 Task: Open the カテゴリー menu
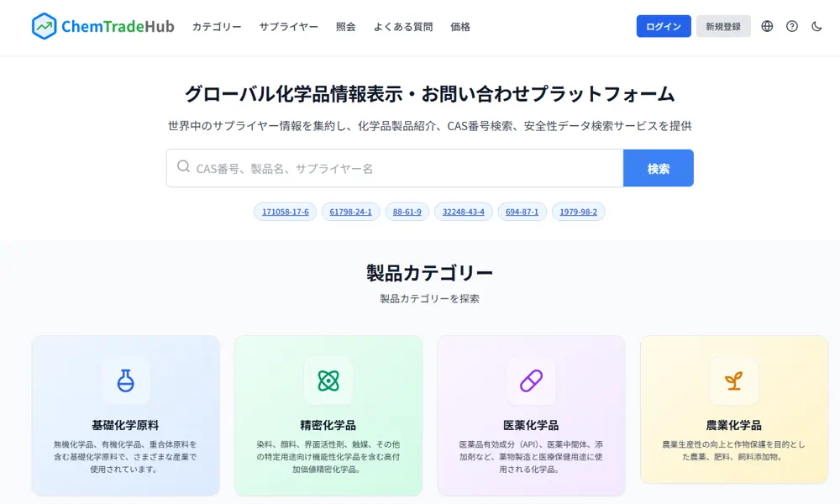tap(217, 27)
